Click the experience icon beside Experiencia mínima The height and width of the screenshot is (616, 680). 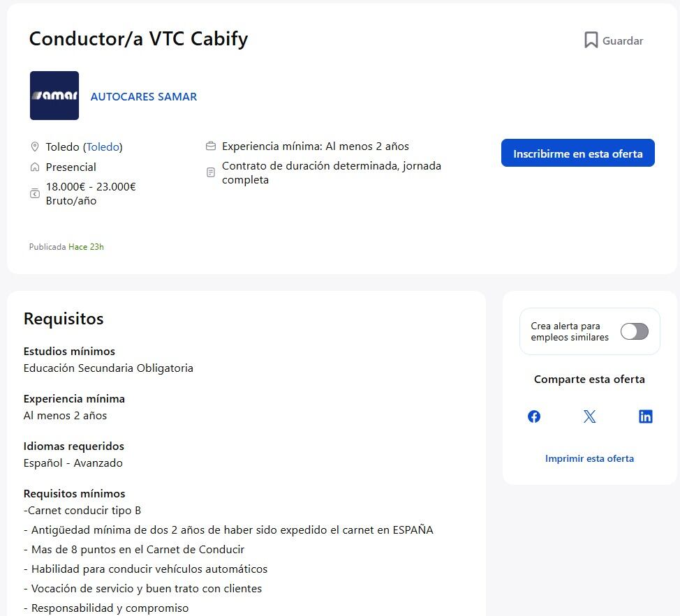click(x=210, y=146)
